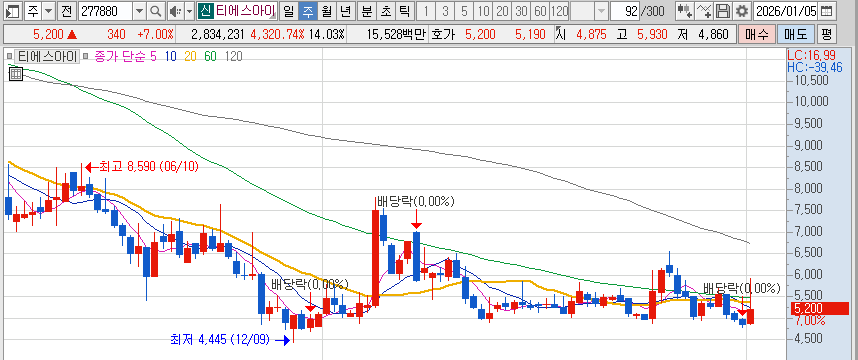Click the 매도 sell button
Viewport: 858px width, 360px height.
click(x=795, y=35)
